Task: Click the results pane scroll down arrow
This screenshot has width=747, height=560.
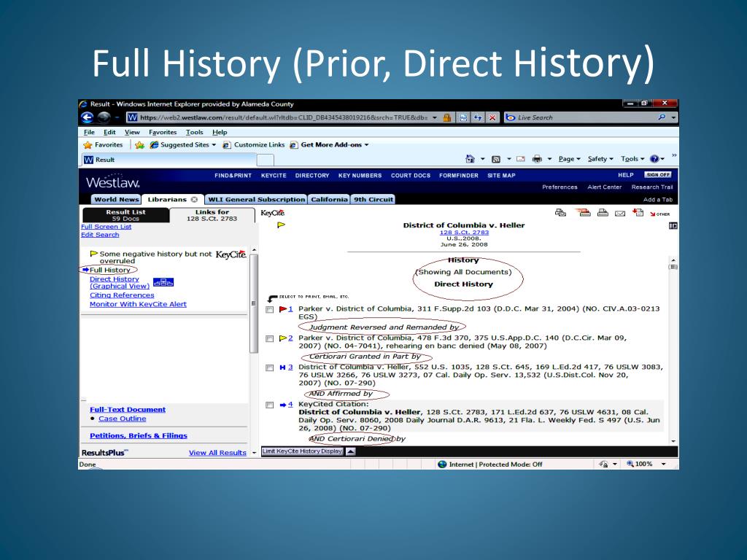Action: click(673, 441)
